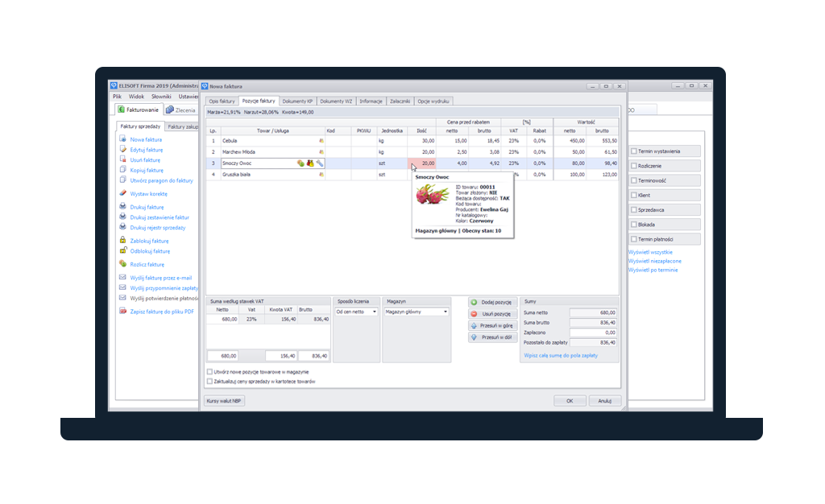Tick the Termin wystawienia filter checkbox
The image size is (825, 504).
(x=634, y=151)
